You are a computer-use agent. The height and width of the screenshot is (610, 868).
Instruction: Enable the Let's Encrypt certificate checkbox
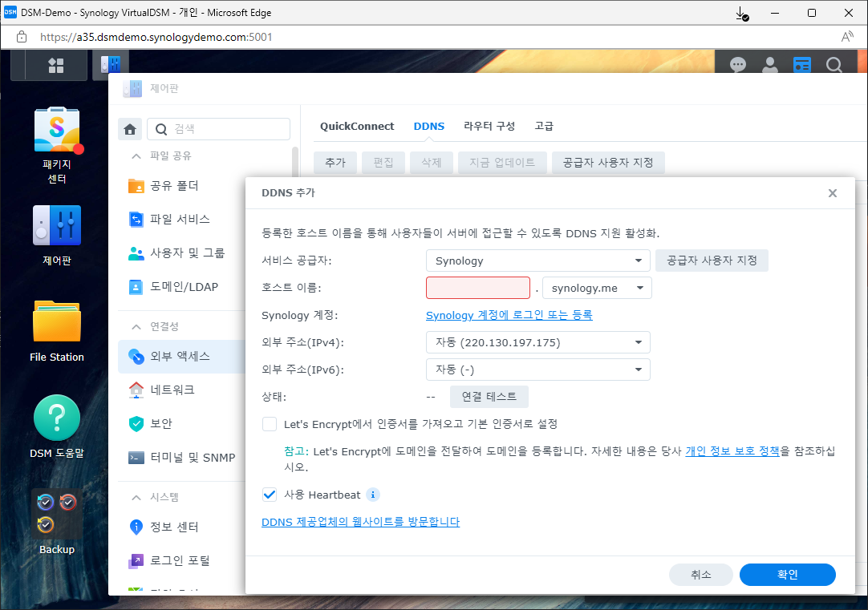point(270,424)
